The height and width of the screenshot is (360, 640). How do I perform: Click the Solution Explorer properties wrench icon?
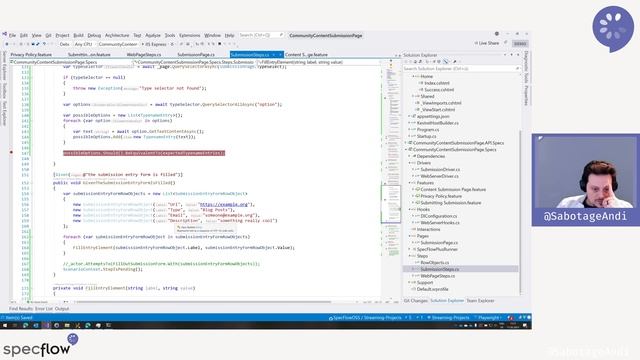455,62
